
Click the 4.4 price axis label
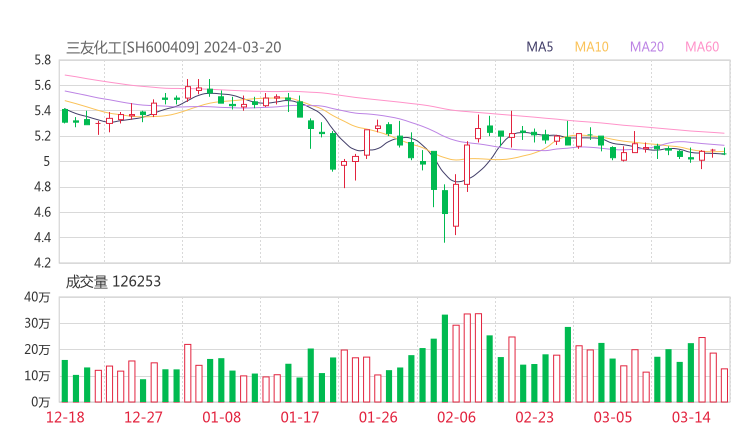pos(42,238)
